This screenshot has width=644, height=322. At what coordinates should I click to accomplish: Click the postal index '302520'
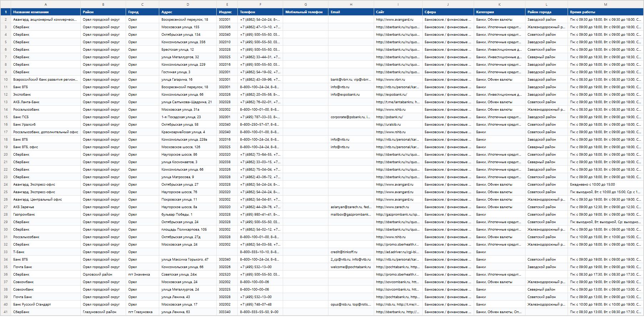click(x=227, y=275)
